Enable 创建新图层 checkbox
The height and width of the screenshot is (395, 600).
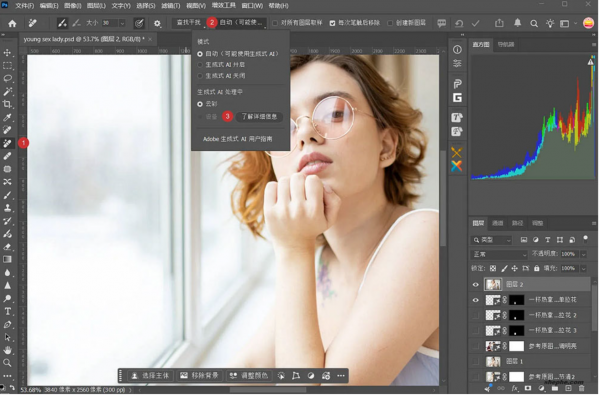[x=390, y=23]
